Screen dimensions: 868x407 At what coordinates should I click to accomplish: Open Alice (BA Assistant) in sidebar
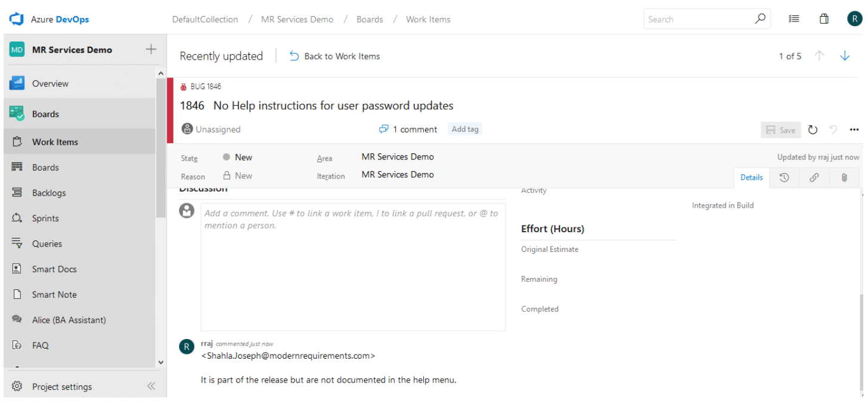tap(67, 319)
